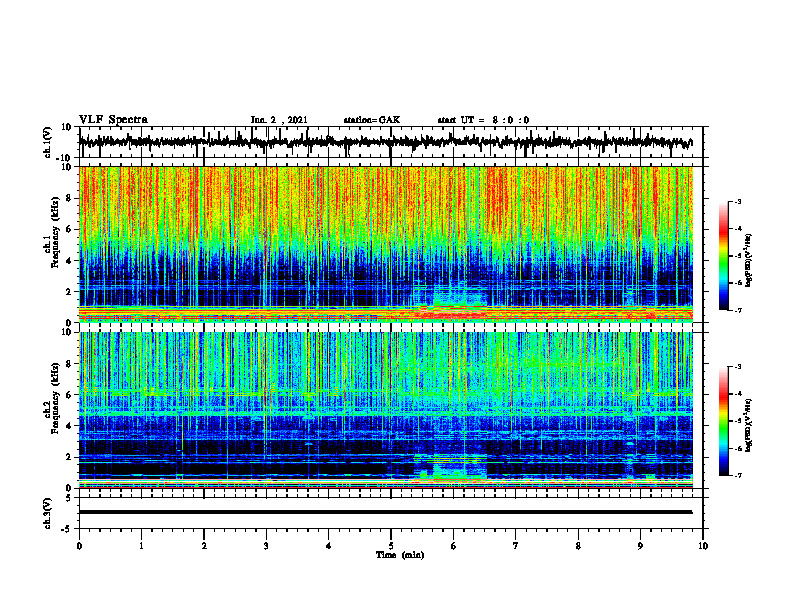
Task: Click the "0" tick on the time axis
Action: click(79, 546)
